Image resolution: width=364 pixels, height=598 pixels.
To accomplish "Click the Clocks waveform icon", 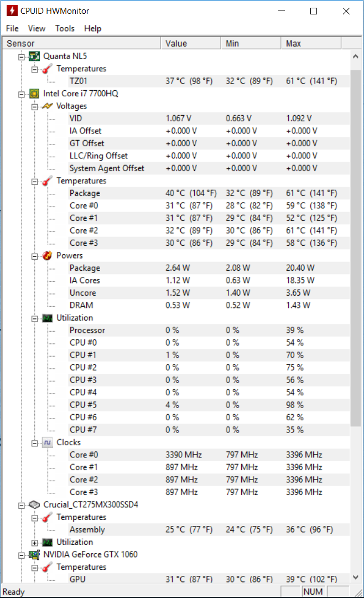I will [x=47, y=442].
